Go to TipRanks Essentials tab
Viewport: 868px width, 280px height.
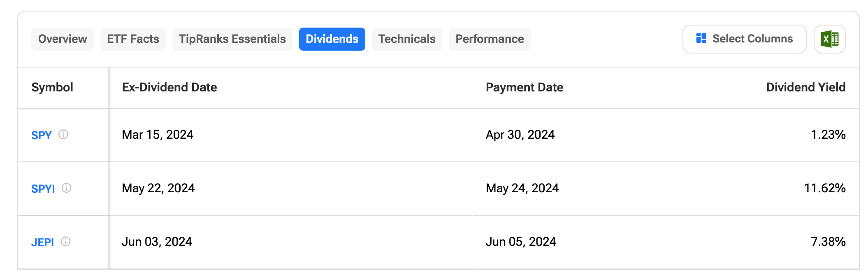coord(232,39)
